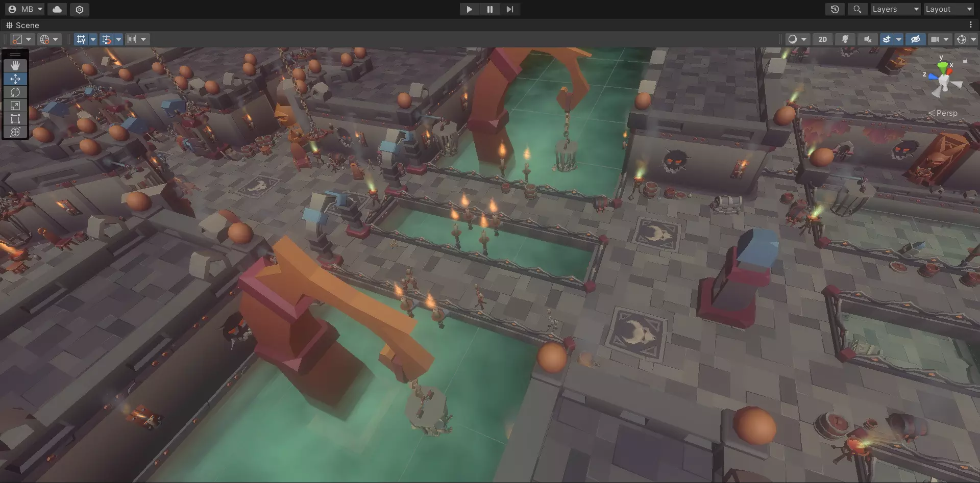Expand the grid snapping settings arrow
Image resolution: width=980 pixels, height=483 pixels.
tap(118, 39)
